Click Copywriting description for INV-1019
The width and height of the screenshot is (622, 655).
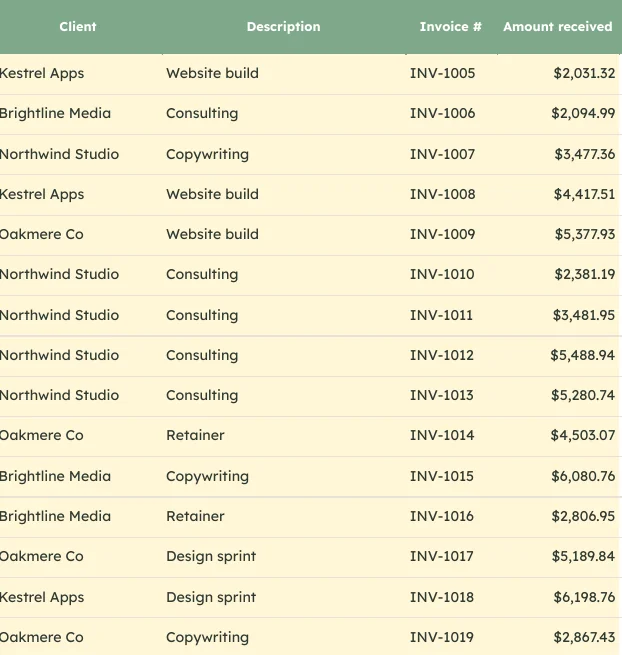coord(208,638)
